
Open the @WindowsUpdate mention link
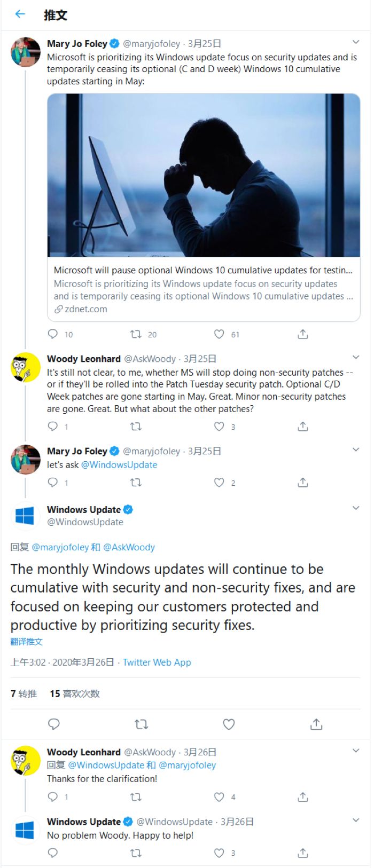tap(119, 465)
